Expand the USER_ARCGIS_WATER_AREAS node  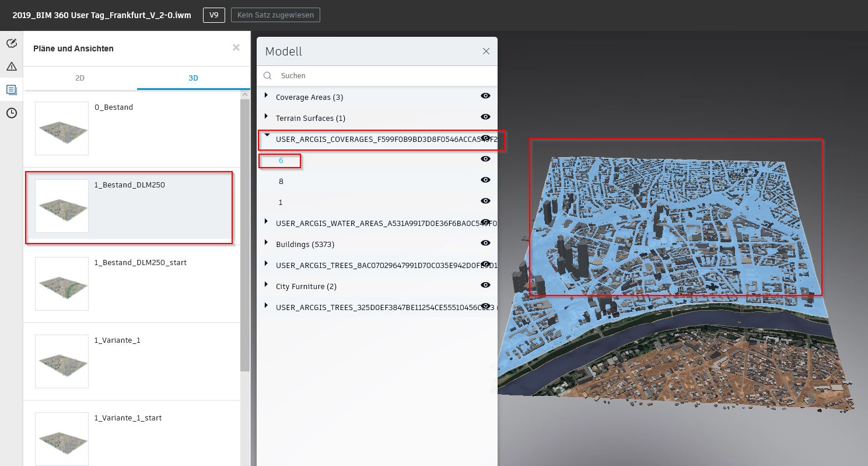pos(266,222)
